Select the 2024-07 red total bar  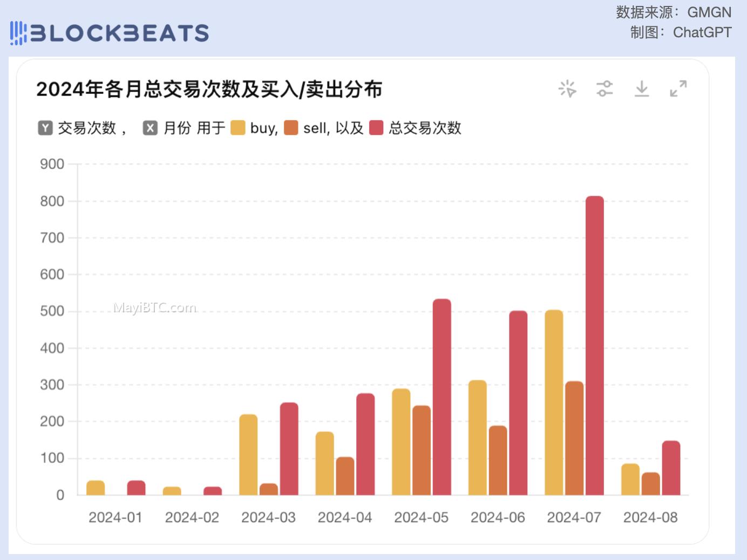coord(595,345)
